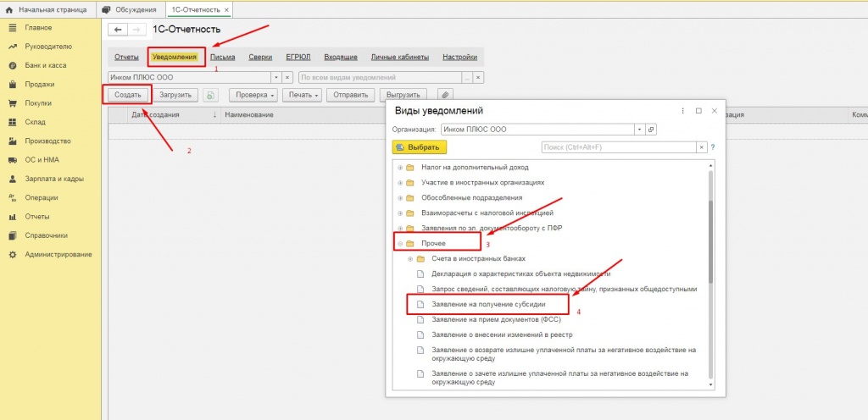The height and width of the screenshot is (420, 868).
Task: Click the Загрузить button
Action: pyautogui.click(x=175, y=95)
